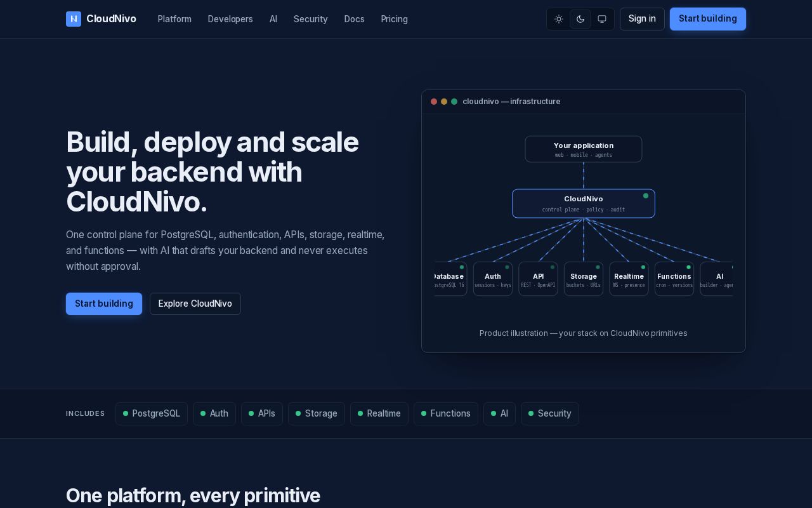Viewport: 812px width, 508px height.
Task: Select the CloudNivo control plane node
Action: (x=584, y=204)
